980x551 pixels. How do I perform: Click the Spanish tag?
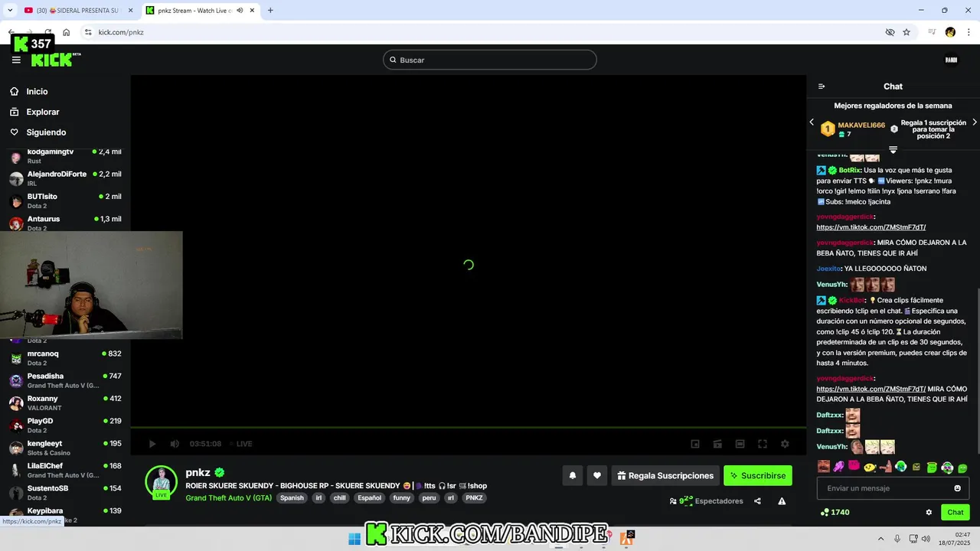click(x=292, y=497)
